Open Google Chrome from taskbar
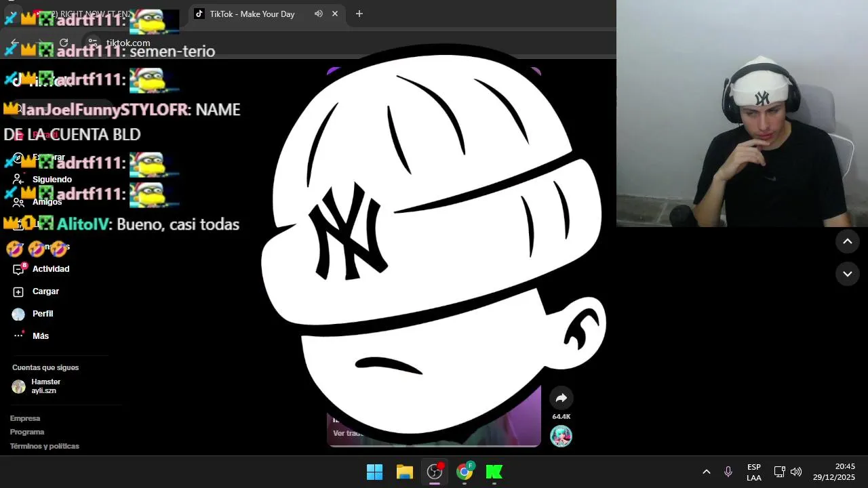 (x=465, y=472)
